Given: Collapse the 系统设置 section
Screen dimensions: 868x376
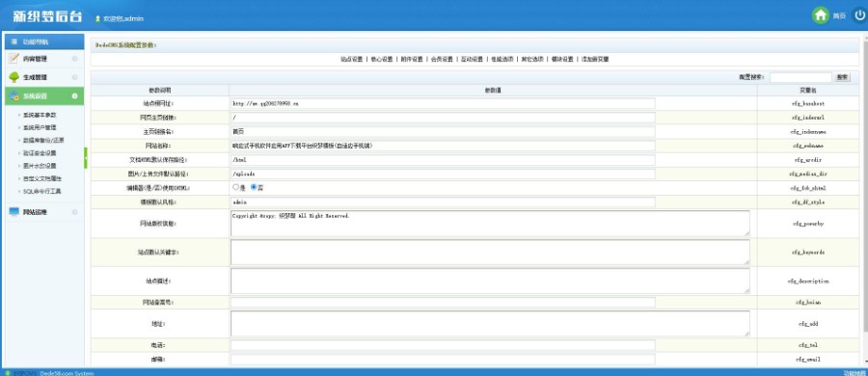Looking at the screenshot, I should (74, 96).
